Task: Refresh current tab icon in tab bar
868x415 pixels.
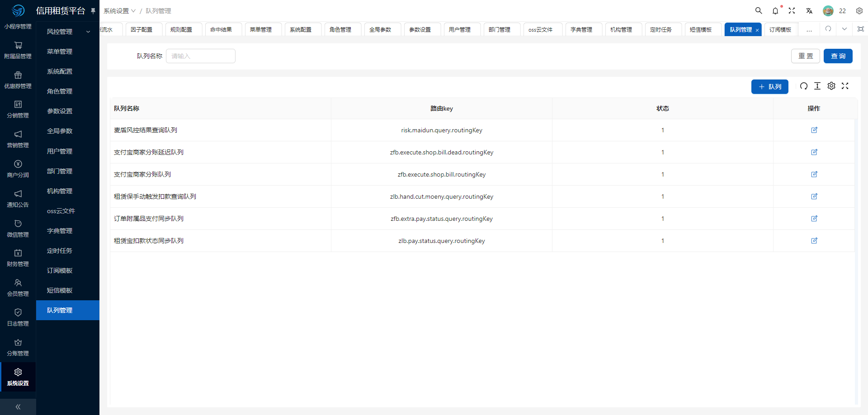Action: tap(828, 29)
